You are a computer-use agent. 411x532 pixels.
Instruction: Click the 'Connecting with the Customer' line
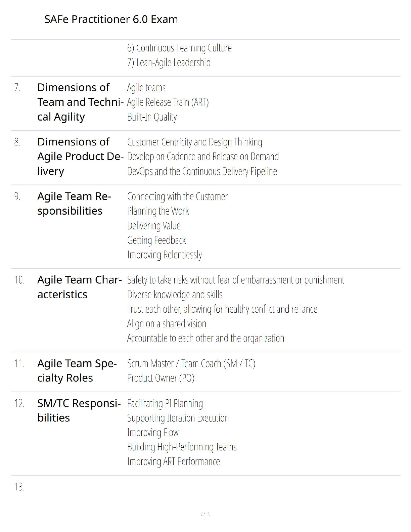point(177,196)
